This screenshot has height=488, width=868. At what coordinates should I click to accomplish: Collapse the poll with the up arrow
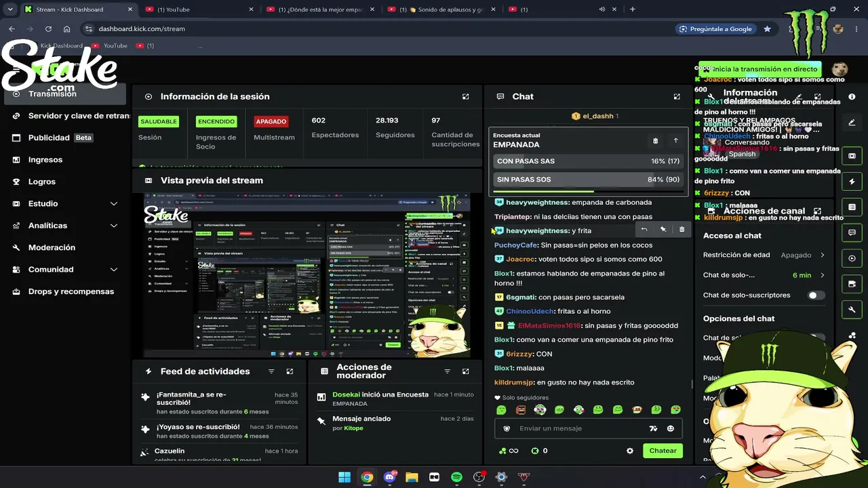[675, 141]
